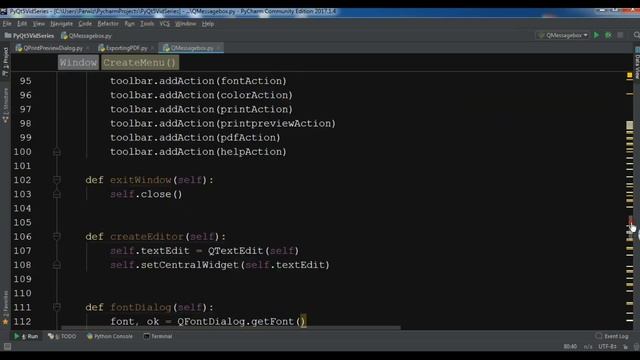Open the Navigate menu
640x360 pixels.
pos(61,24)
